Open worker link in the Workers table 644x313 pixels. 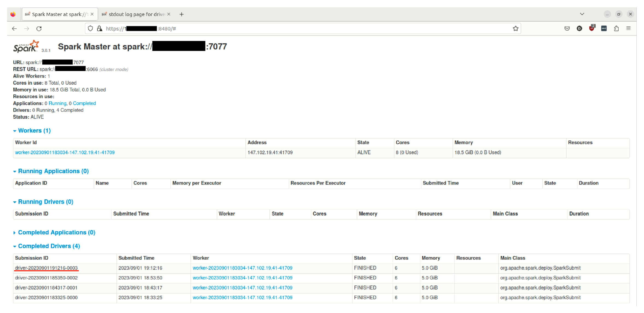tap(65, 153)
